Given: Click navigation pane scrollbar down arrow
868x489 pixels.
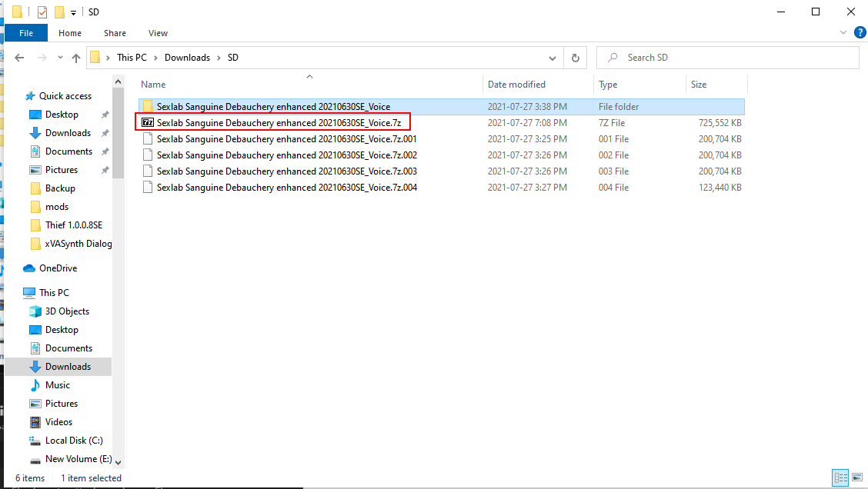Looking at the screenshot, I should (118, 462).
